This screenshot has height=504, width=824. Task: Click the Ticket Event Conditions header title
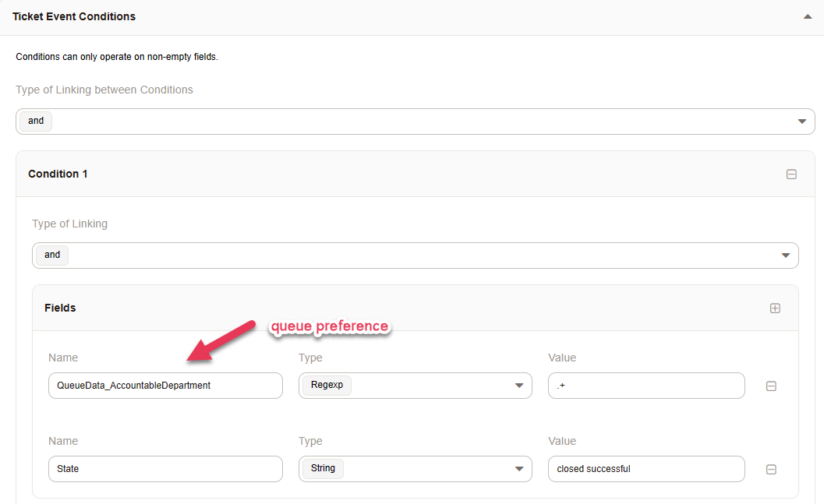coord(74,16)
